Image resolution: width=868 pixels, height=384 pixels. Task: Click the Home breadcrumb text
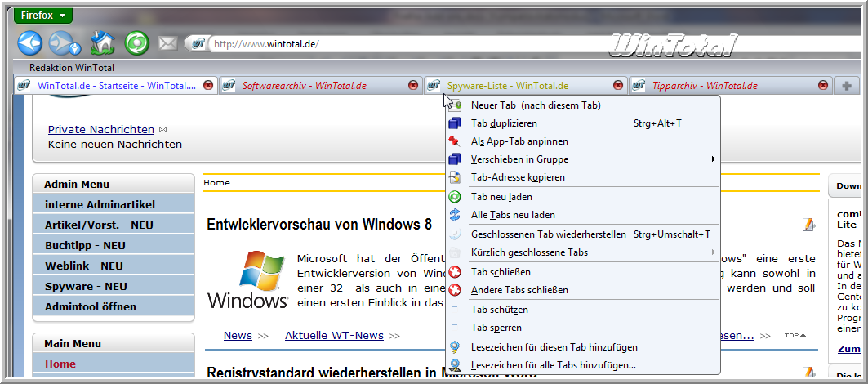[216, 182]
